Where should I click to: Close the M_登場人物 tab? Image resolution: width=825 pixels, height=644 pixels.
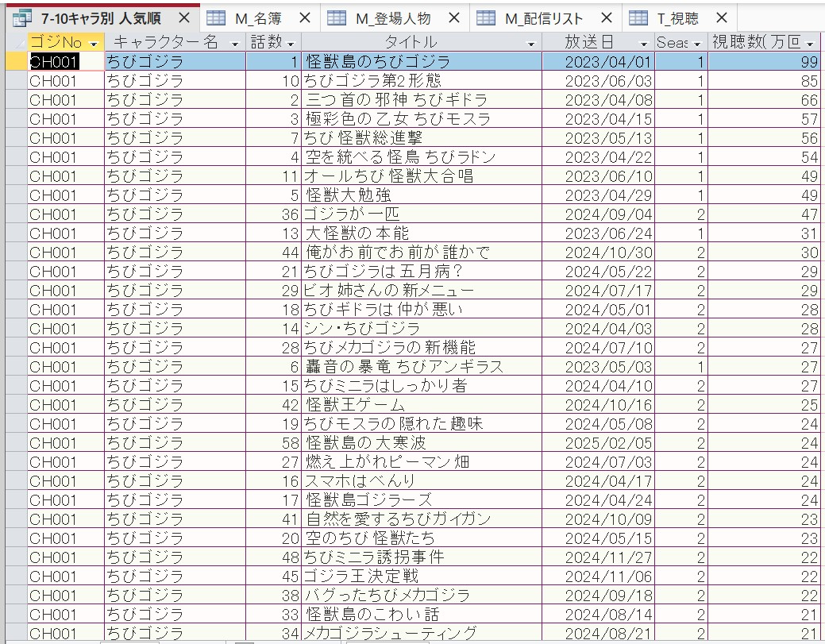(x=454, y=18)
